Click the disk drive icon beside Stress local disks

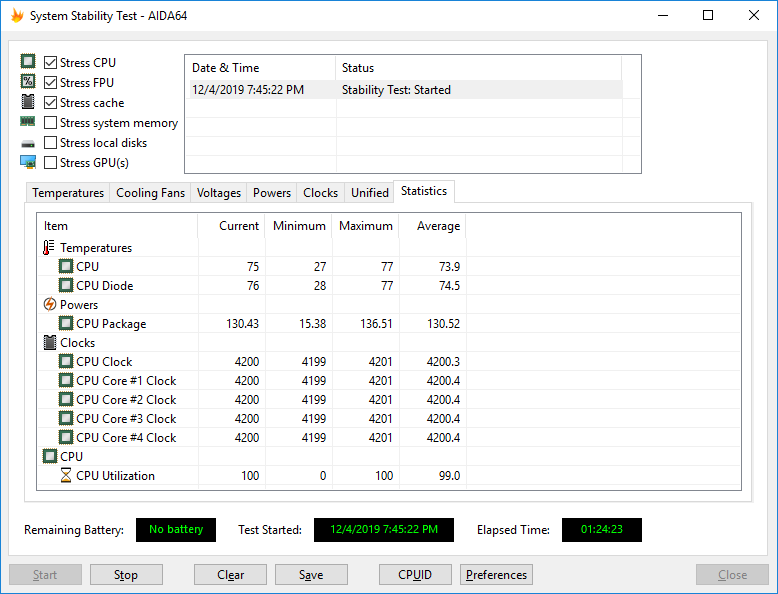[x=28, y=144]
